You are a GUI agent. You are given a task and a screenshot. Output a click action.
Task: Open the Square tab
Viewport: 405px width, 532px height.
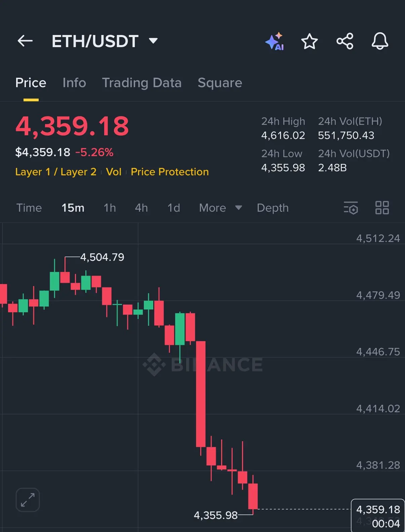click(x=220, y=83)
